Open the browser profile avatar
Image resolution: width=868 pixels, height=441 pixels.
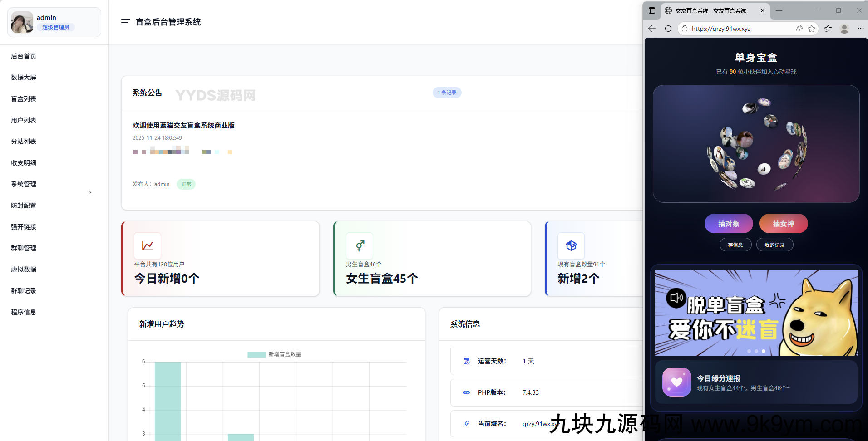(x=844, y=29)
